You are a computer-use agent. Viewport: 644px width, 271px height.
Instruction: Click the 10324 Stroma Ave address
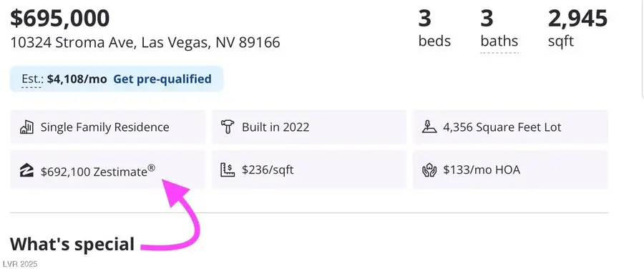click(x=145, y=42)
